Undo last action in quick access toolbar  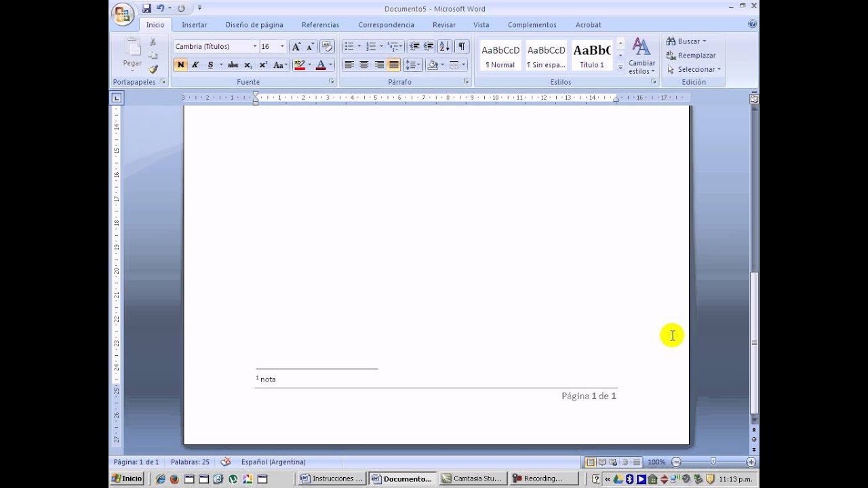(161, 8)
